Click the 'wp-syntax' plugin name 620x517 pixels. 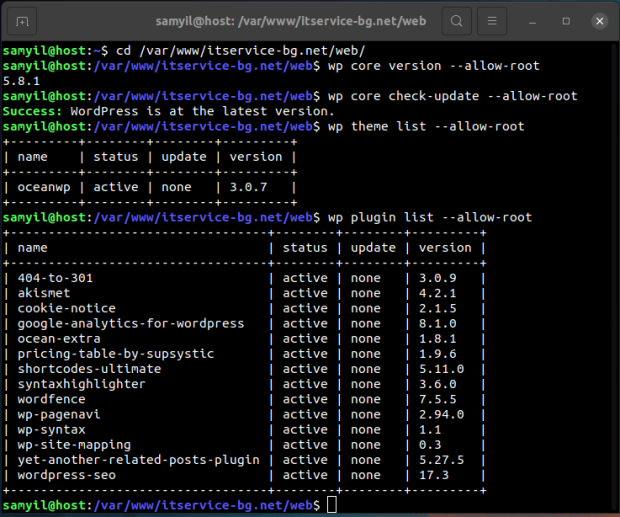pos(51,430)
